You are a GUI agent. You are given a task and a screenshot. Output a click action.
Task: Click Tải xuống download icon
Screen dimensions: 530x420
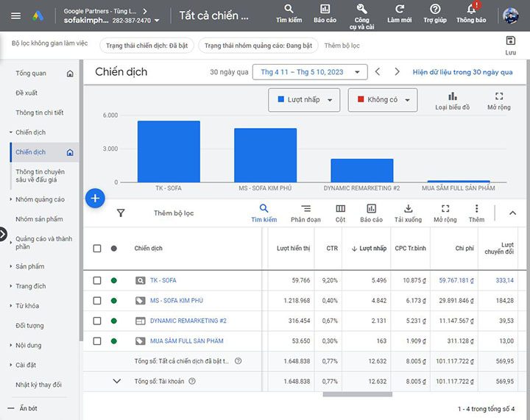point(408,213)
